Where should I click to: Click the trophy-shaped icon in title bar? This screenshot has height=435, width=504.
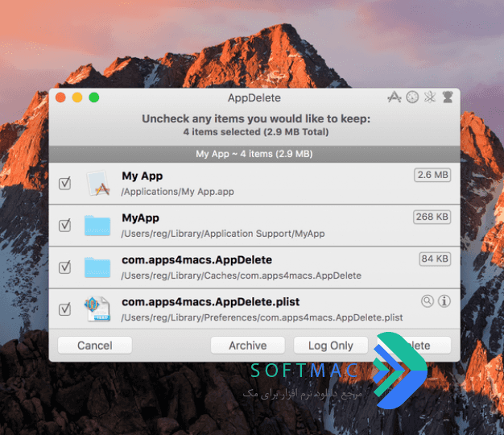(448, 97)
